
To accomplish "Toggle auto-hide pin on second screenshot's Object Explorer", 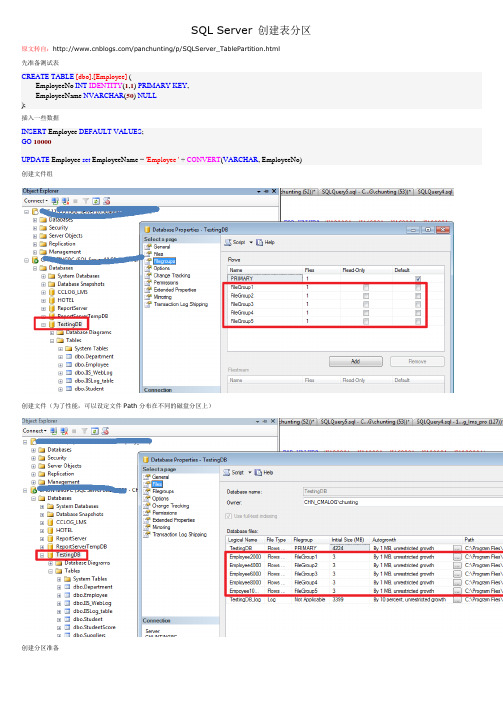I will [x=266, y=421].
